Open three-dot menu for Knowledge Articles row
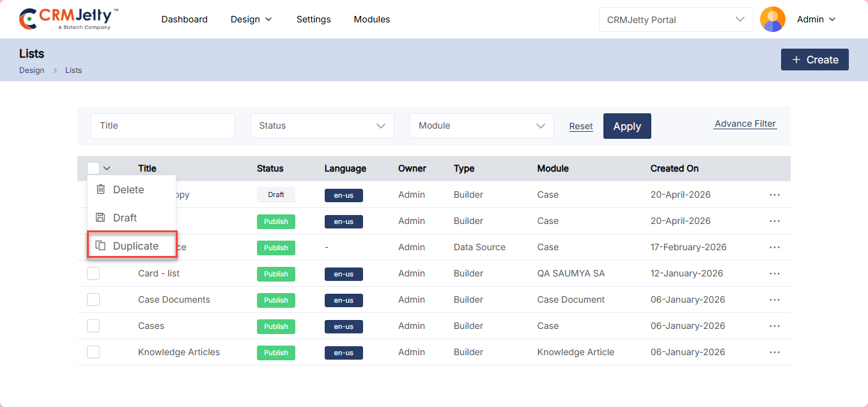Viewport: 868px width, 407px height. tap(775, 352)
